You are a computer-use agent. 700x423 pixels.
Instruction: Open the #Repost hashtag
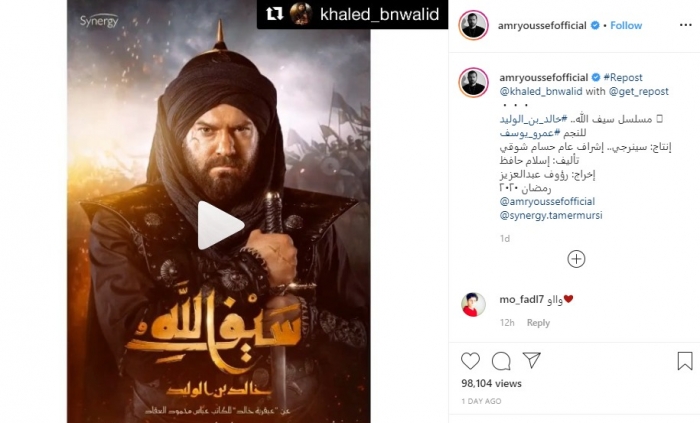tap(623, 77)
